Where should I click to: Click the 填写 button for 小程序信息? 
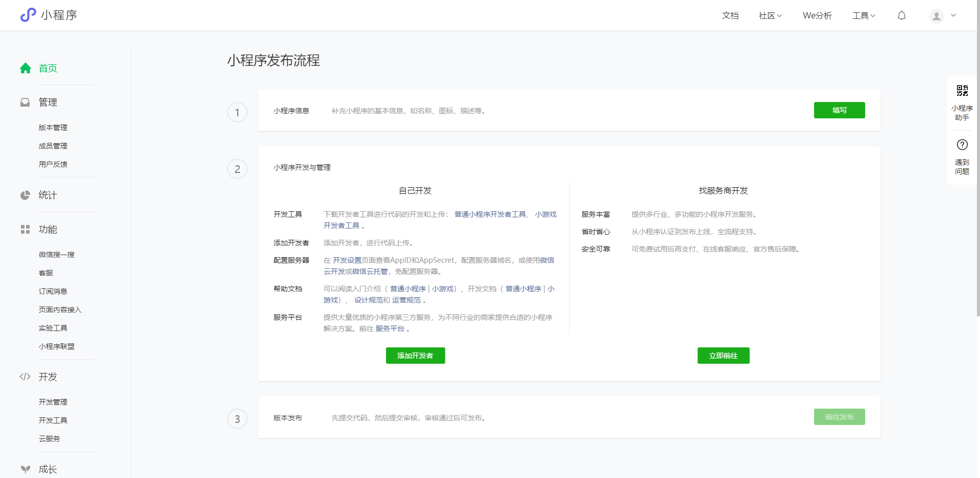(839, 110)
